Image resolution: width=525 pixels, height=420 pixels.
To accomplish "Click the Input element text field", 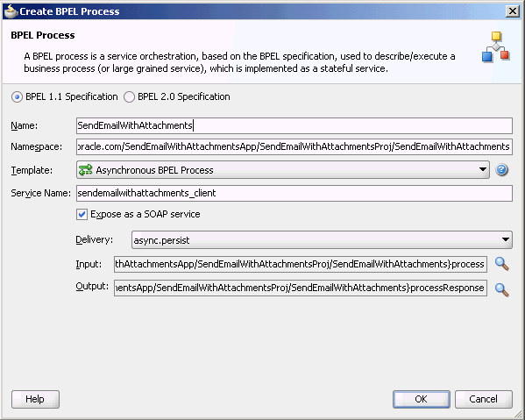I will point(301,264).
